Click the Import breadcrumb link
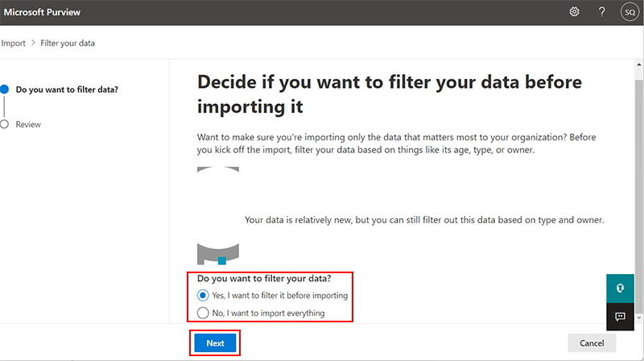 coord(13,43)
